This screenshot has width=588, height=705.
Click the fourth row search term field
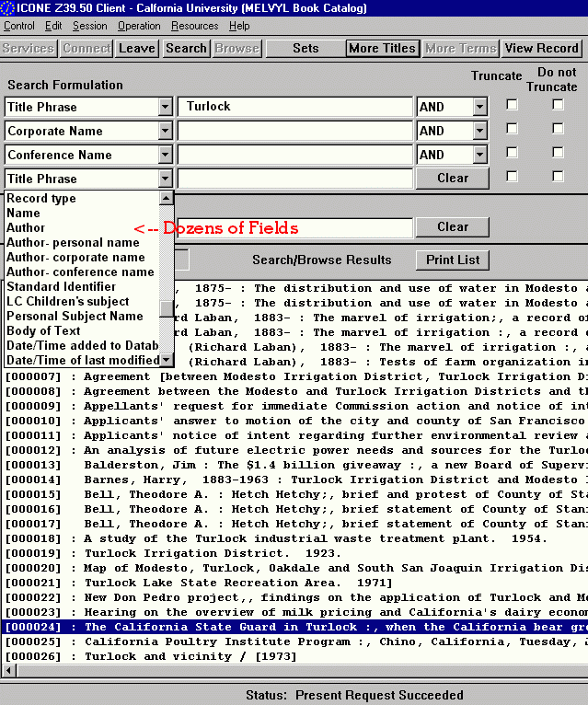point(294,179)
